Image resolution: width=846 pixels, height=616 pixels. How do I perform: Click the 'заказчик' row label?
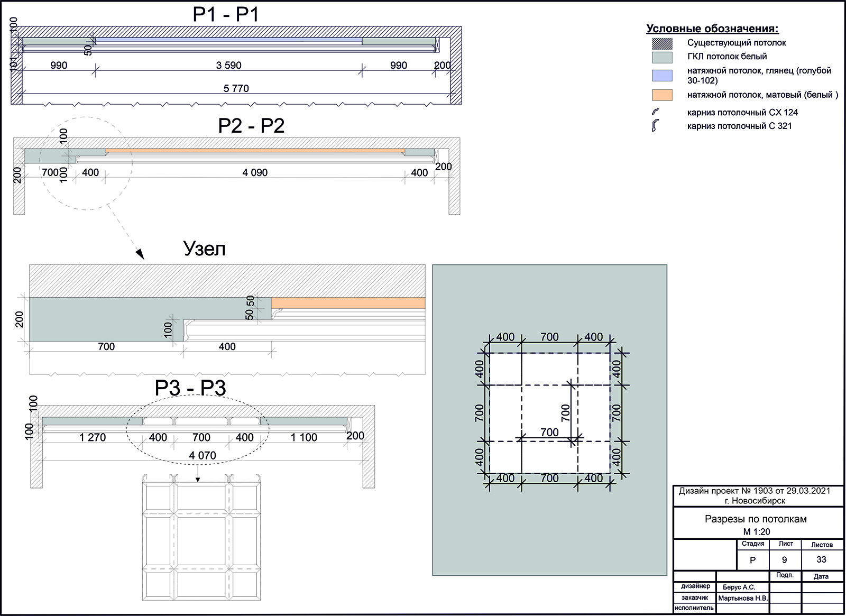tap(696, 597)
